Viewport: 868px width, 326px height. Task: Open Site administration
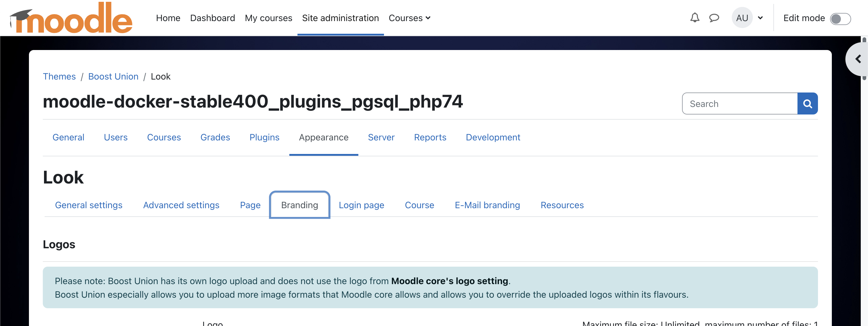click(x=340, y=18)
